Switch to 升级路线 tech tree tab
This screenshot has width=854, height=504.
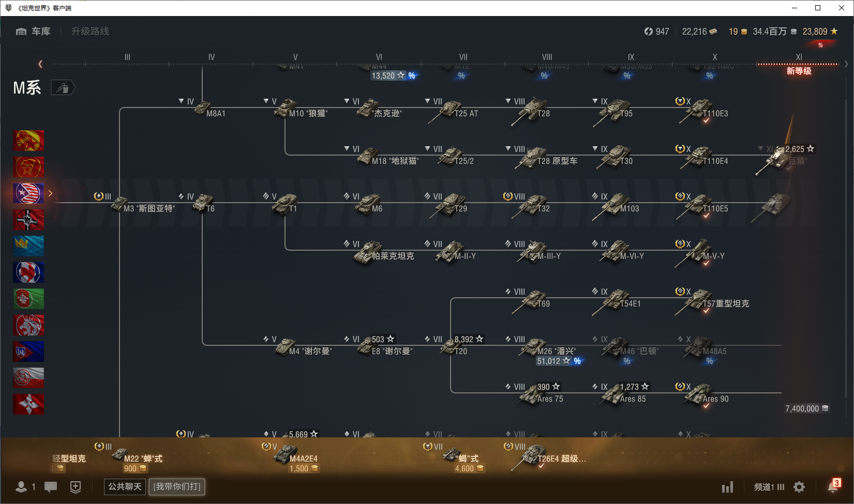pyautogui.click(x=90, y=32)
